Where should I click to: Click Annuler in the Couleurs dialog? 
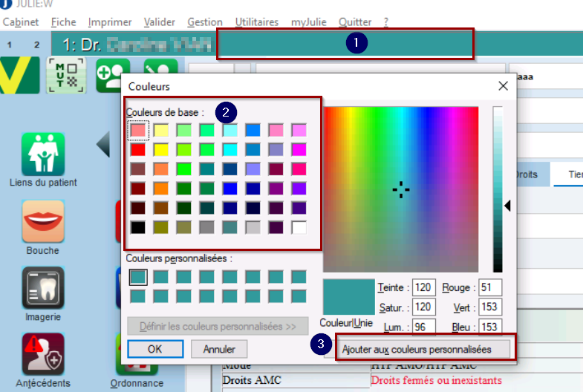[x=219, y=349]
